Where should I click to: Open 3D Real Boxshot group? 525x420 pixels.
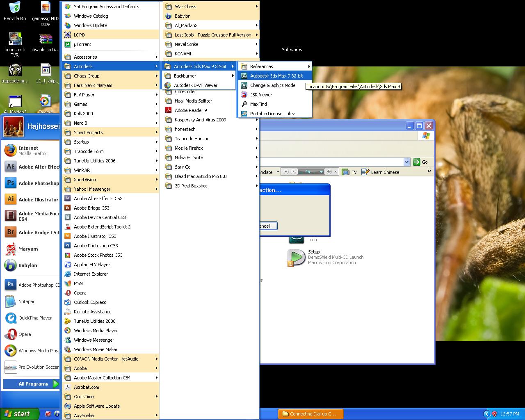click(x=211, y=186)
